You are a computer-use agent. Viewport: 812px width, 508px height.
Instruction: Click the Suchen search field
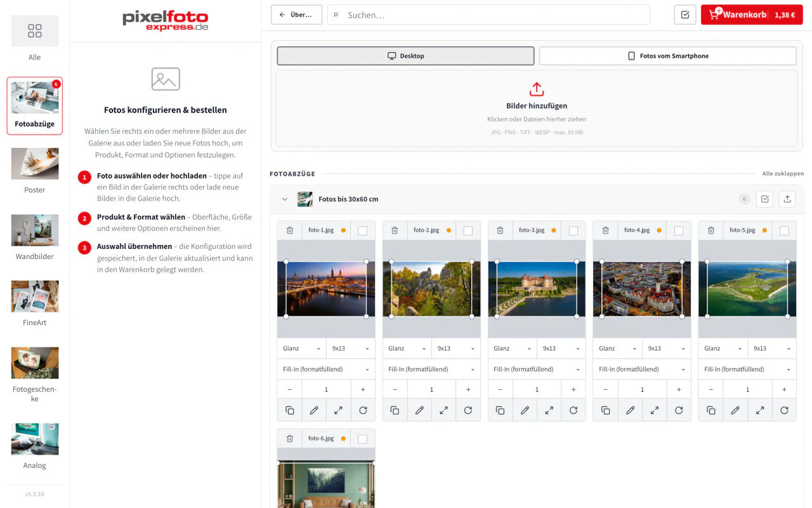tap(488, 15)
